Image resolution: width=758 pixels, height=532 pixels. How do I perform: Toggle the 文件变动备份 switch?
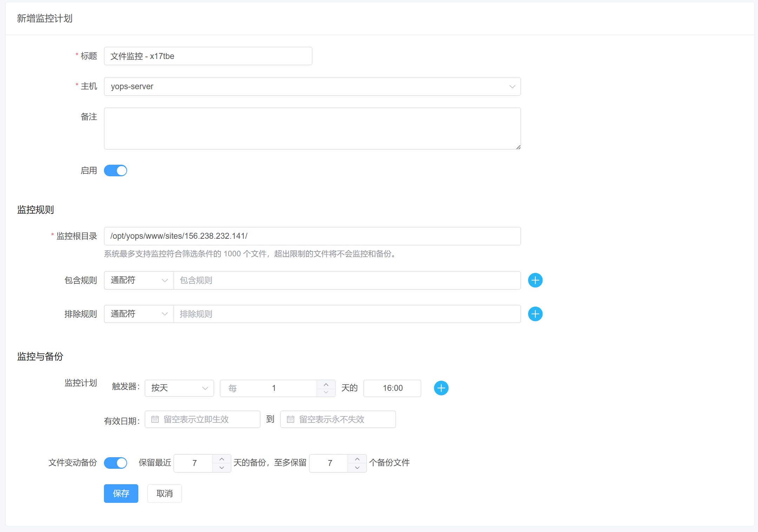[x=116, y=463]
